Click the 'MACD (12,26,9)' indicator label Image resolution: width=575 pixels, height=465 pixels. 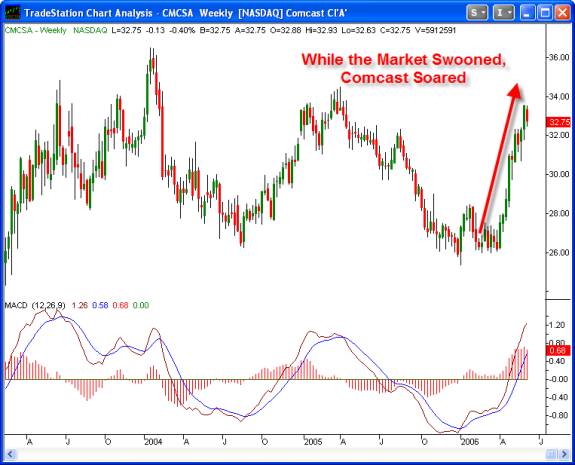click(35, 305)
